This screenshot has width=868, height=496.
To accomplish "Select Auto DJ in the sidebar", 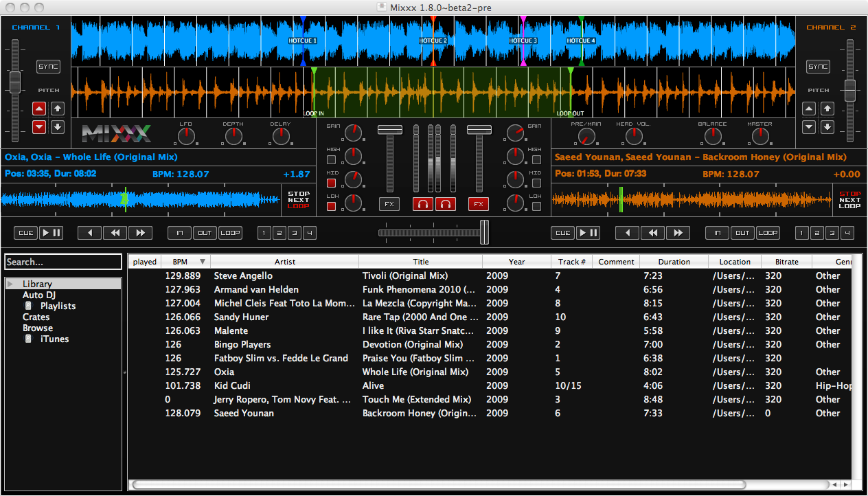I will pyautogui.click(x=39, y=295).
